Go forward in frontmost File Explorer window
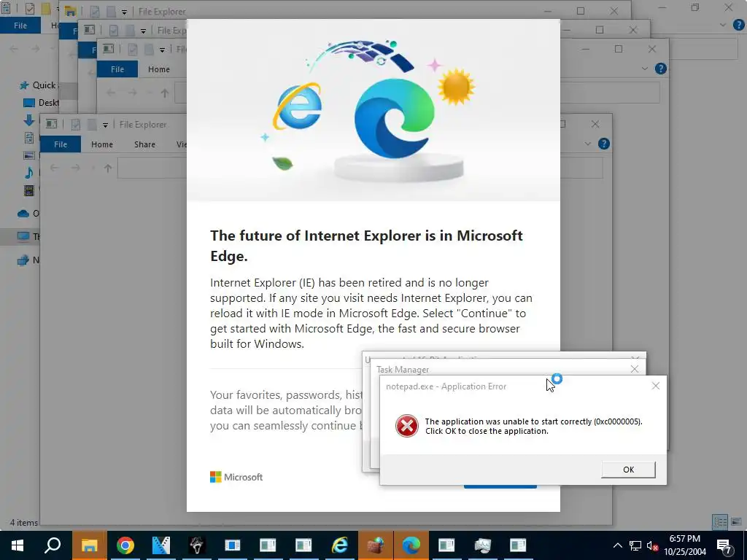 click(76, 168)
